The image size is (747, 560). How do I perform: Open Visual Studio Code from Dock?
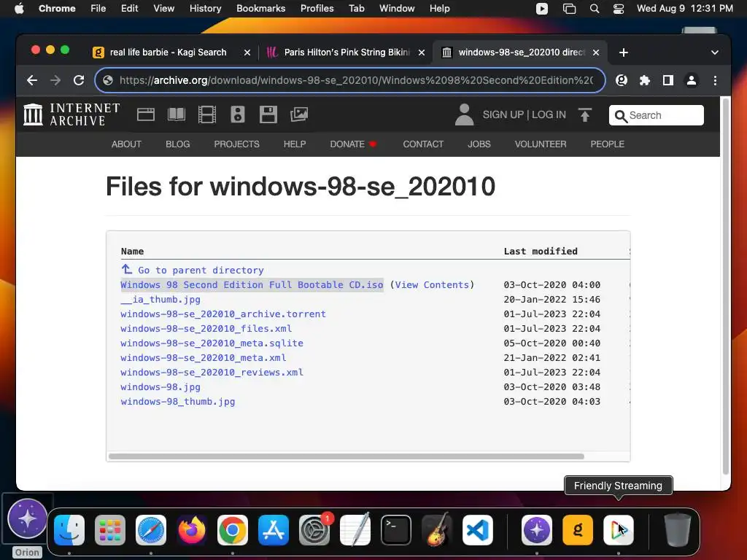pyautogui.click(x=477, y=530)
